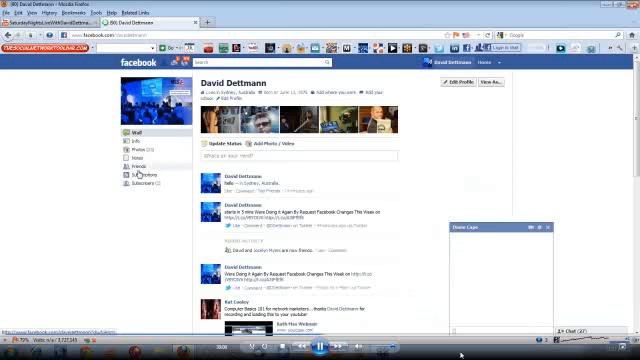Screen dimensions: 640x360
Task: Switch to the SaturdayNightsLive browser tab
Action: [x=49, y=22]
